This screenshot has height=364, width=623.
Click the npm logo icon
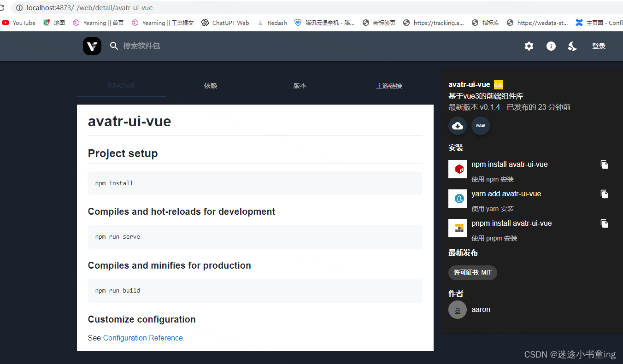458,169
